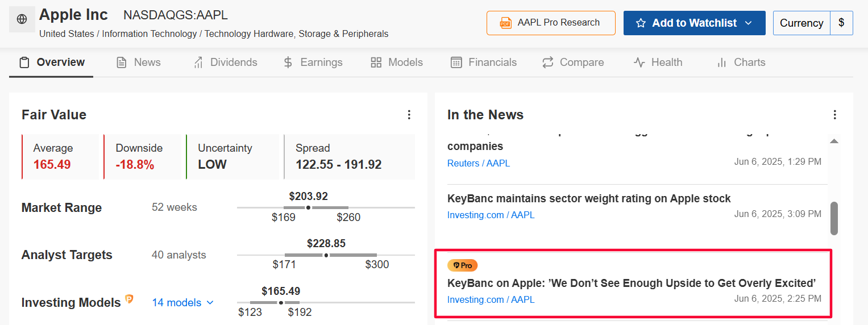Click the bar chart icon on Charts tab
Viewport: 868px width, 325px height.
pos(722,63)
